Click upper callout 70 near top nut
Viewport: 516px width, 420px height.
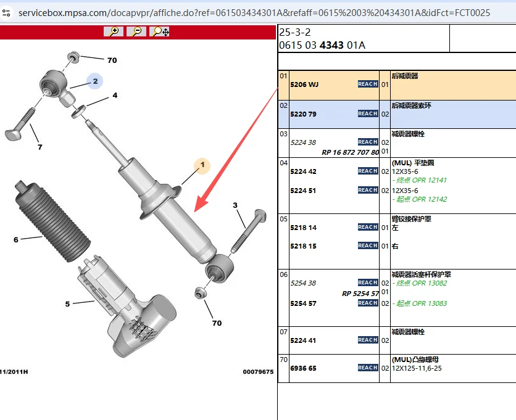112,60
